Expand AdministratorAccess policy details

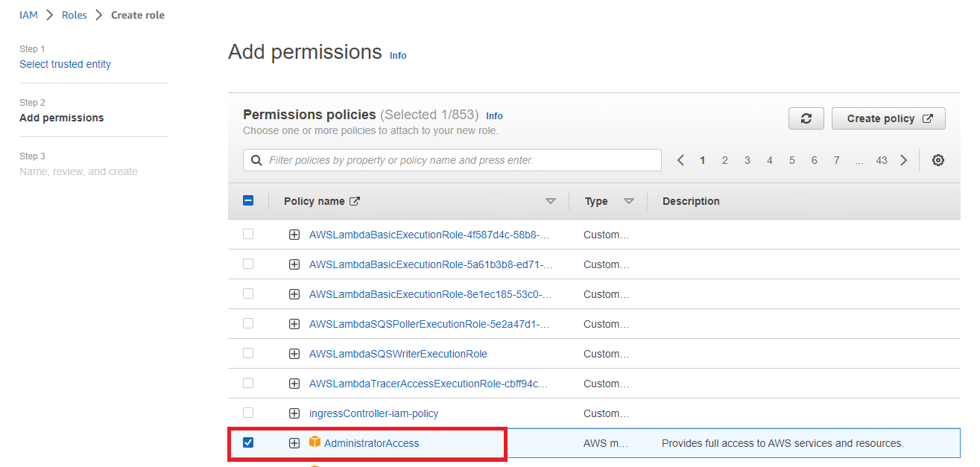[294, 443]
